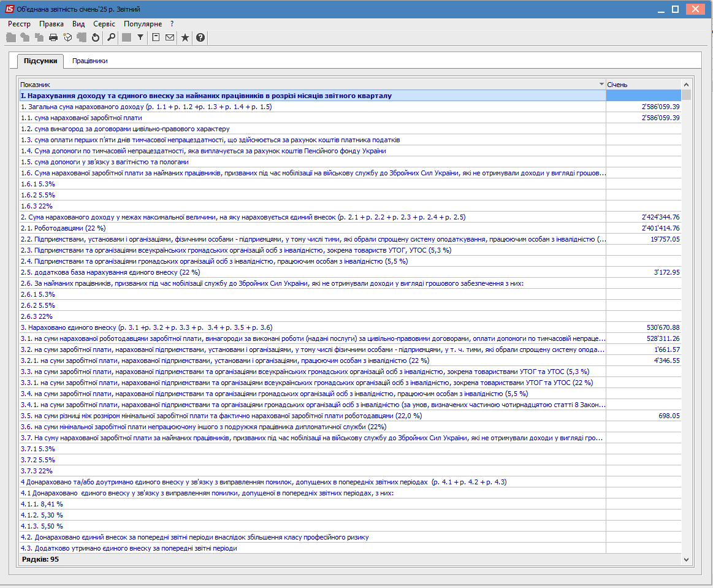
Task: Select row '3.2.1. на суми заробітної плати'
Action: click(350, 360)
